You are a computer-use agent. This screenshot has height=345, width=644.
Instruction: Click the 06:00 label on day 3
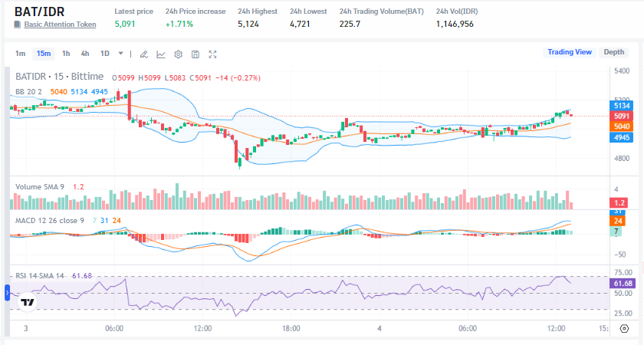114,329
